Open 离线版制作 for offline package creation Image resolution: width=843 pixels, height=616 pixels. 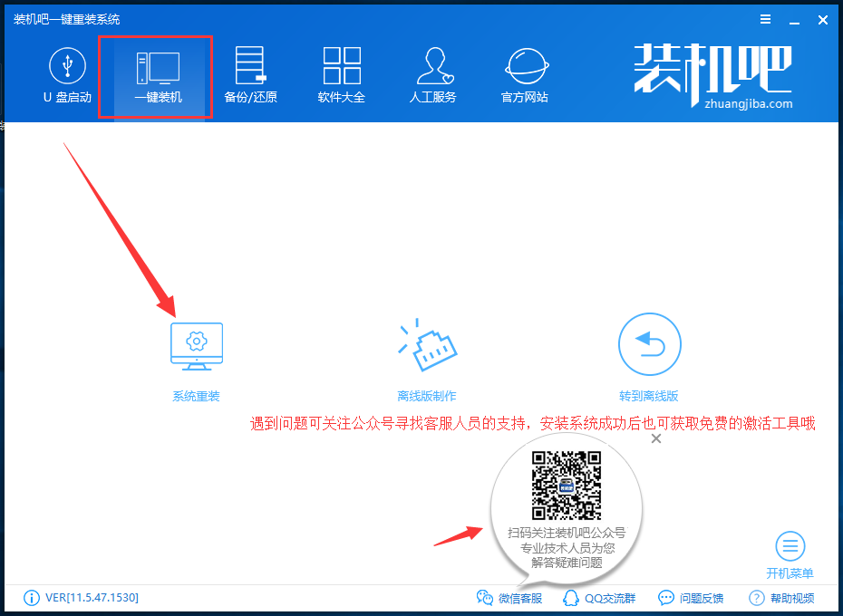[x=428, y=346]
